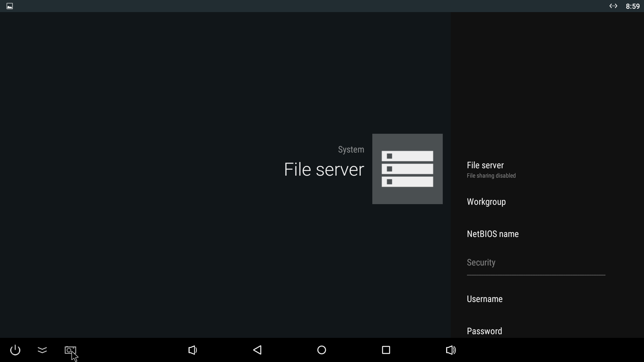Lower volume with the speaker-down icon
The image size is (644, 362).
pos(193,350)
